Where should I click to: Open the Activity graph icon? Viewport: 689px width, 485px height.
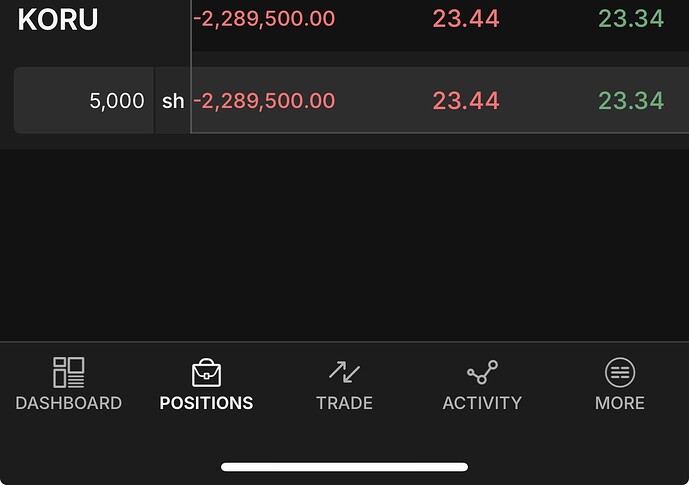tap(482, 372)
